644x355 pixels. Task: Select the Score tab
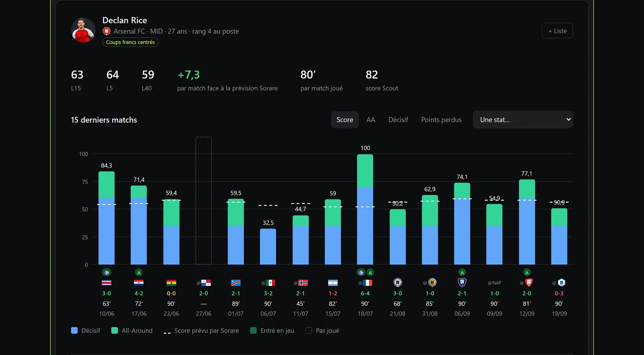345,120
